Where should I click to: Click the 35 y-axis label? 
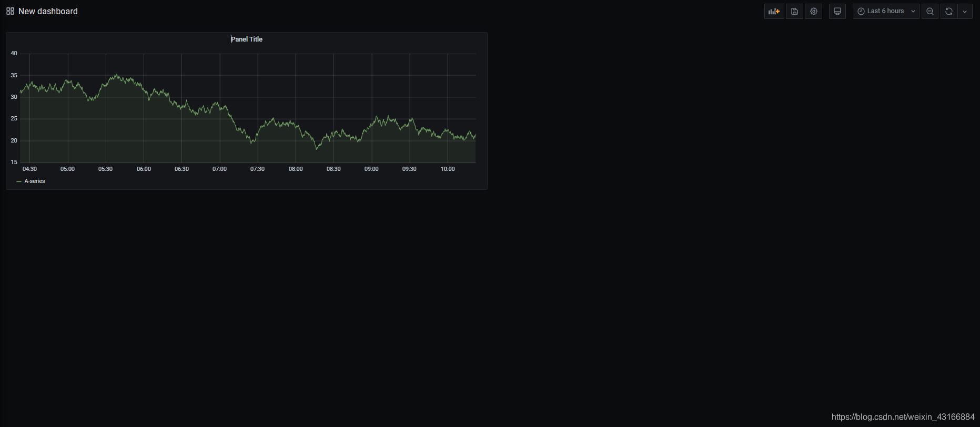[14, 75]
